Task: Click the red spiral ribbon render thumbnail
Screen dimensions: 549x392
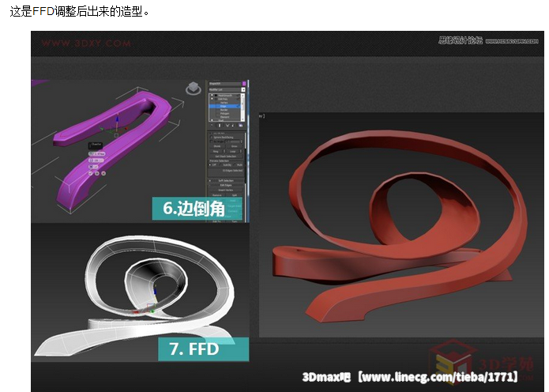Action: click(x=401, y=225)
